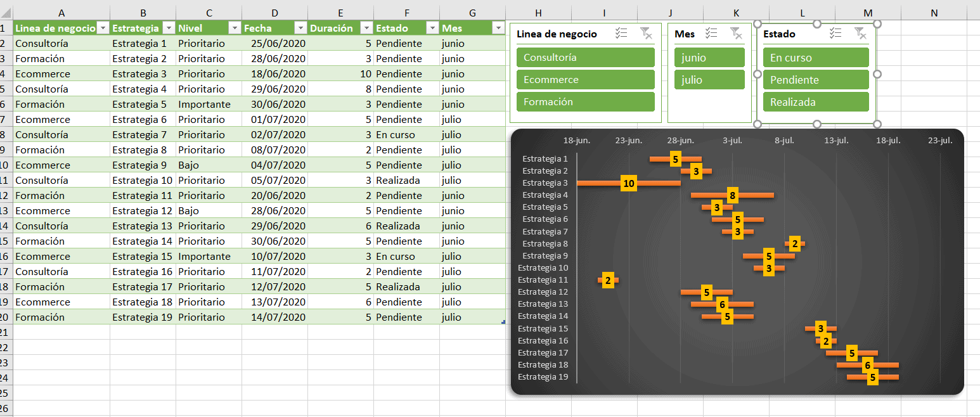Select julio in Mes slicer
Viewport: 980px width, 417px height.
(x=709, y=80)
